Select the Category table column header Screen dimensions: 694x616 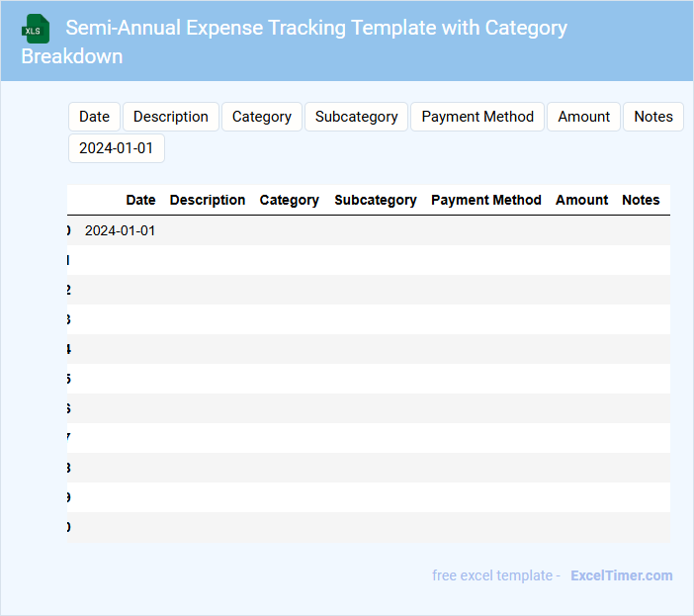click(289, 200)
